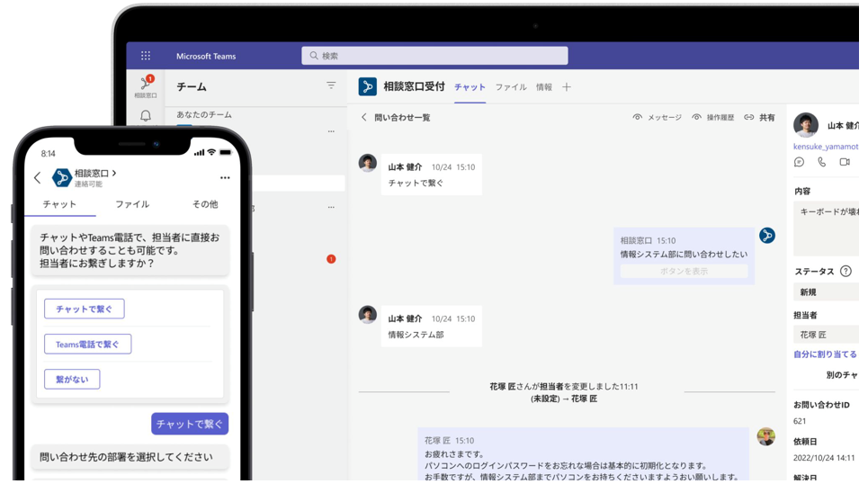Viewport: 868px width, 493px height.
Task: Open 相談窓口 app in left rail
Action: [x=146, y=87]
